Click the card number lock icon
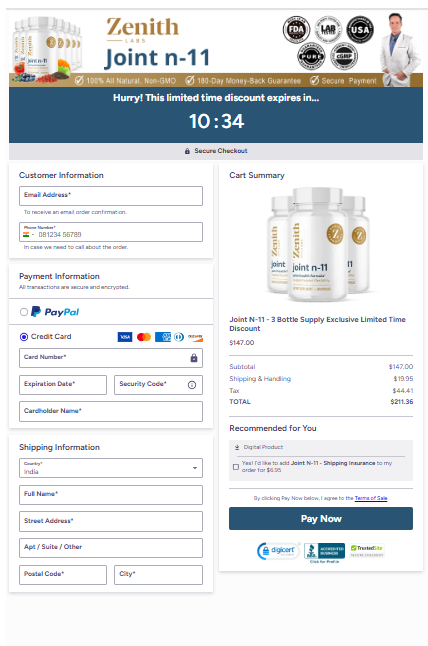This screenshot has height=646, width=428. [194, 358]
